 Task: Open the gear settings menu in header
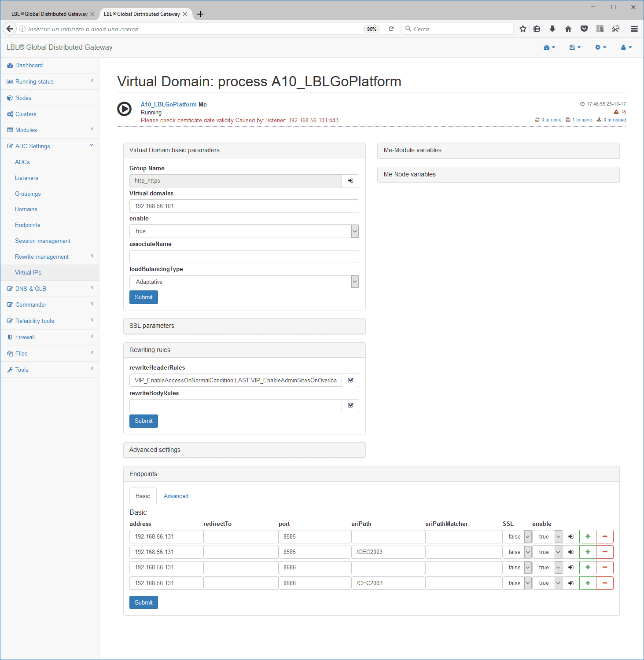coord(600,48)
